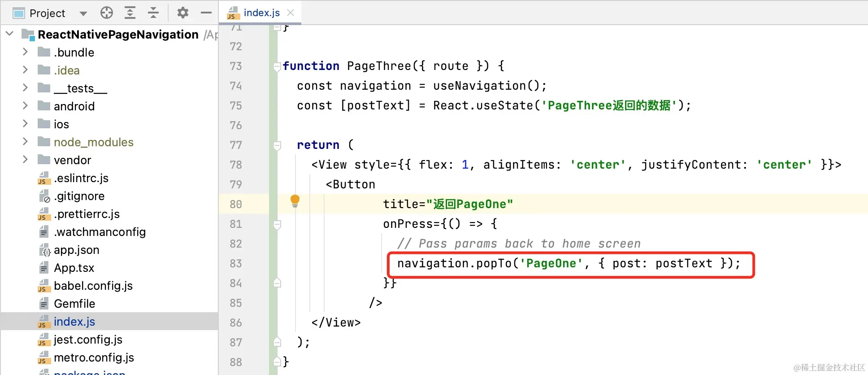Click the .eslintrc.js file icon

(x=44, y=178)
